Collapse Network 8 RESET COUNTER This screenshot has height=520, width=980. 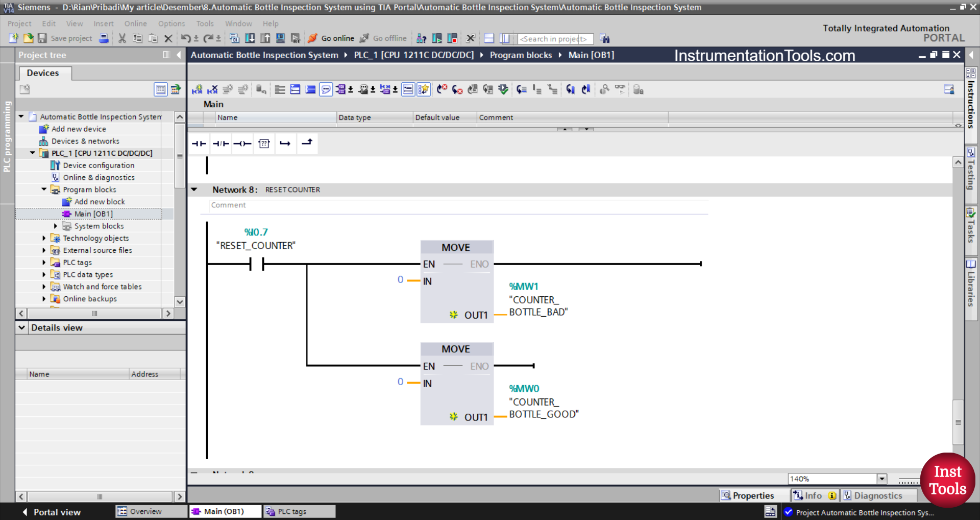coord(194,190)
